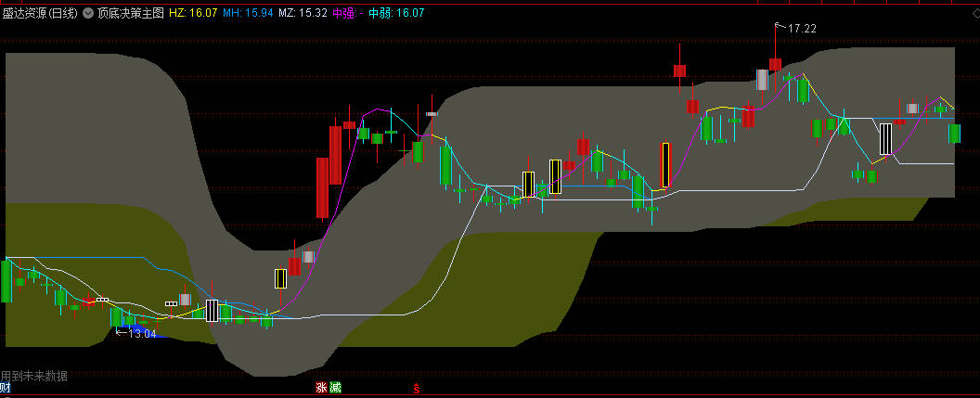Click the white MZ: 15.32 value
Viewport: 980px width, 398px height.
point(303,12)
